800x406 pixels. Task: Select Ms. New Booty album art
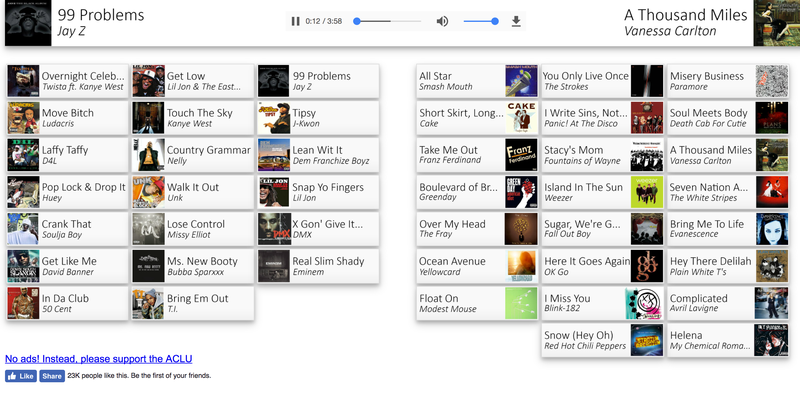coord(148,266)
